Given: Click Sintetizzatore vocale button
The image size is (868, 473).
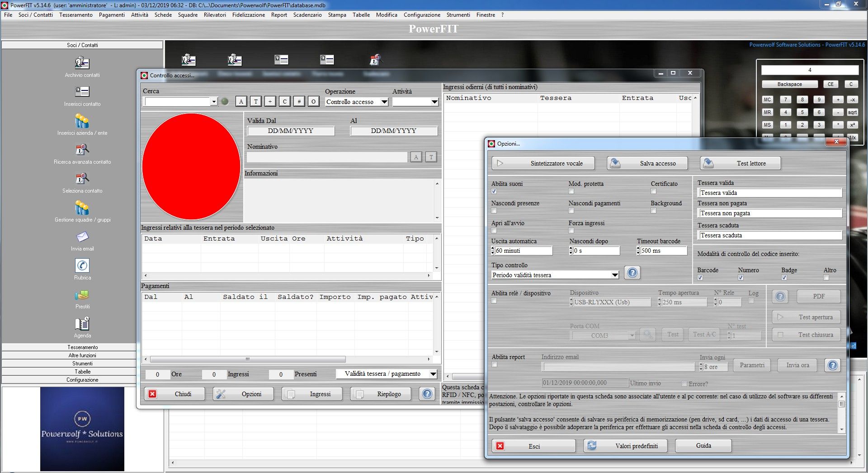Looking at the screenshot, I should tap(543, 163).
